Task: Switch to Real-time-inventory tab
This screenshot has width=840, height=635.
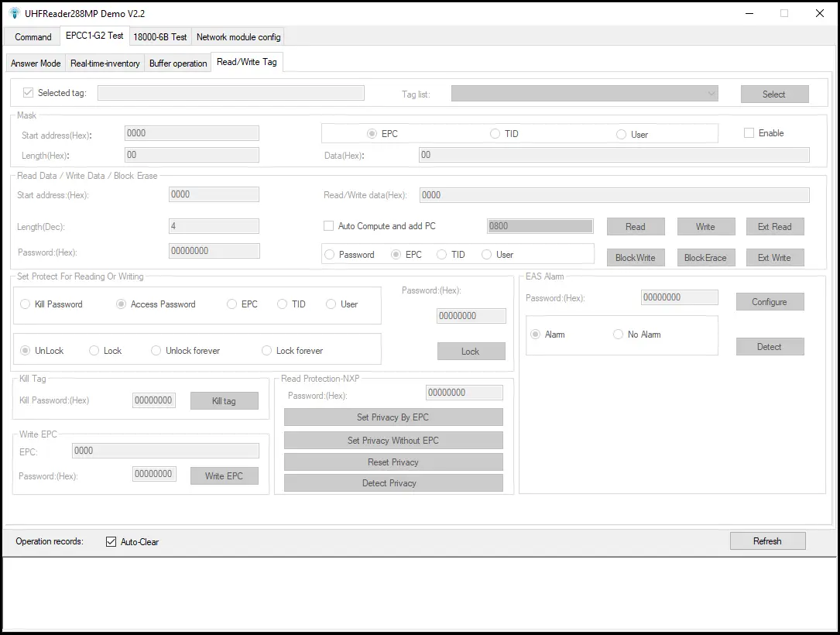Action: (x=105, y=63)
